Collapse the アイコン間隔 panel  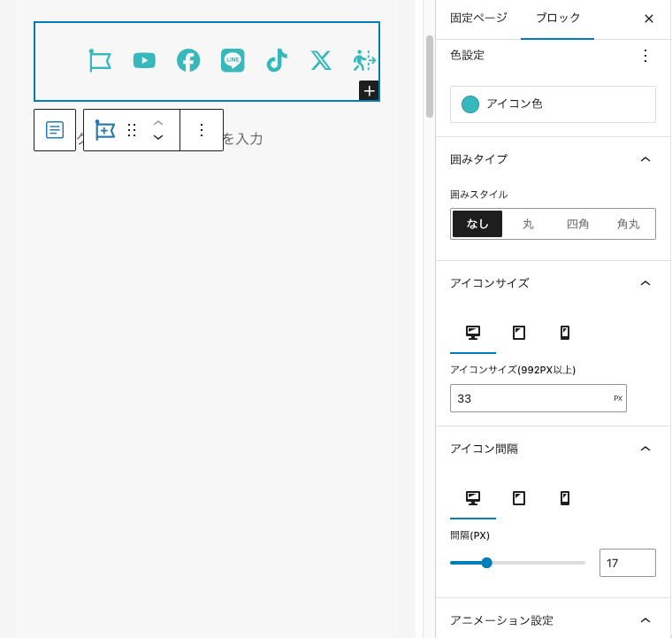click(645, 449)
